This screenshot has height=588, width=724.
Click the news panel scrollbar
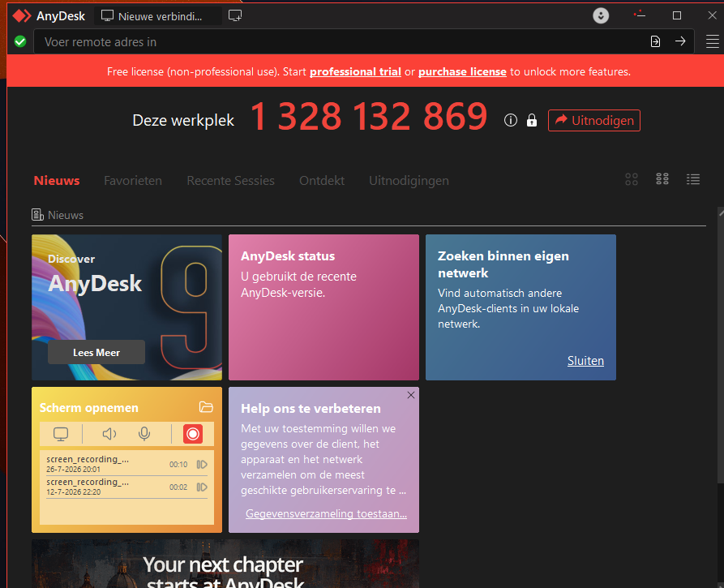tap(721, 346)
